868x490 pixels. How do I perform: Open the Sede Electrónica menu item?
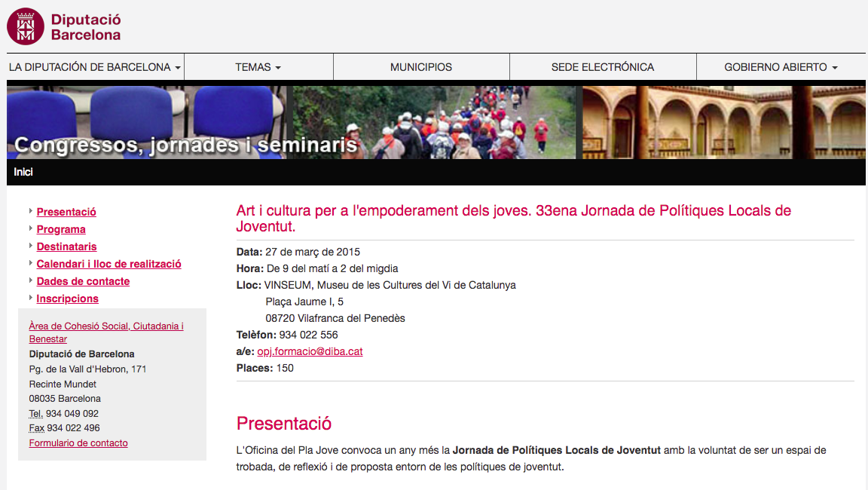pyautogui.click(x=603, y=67)
